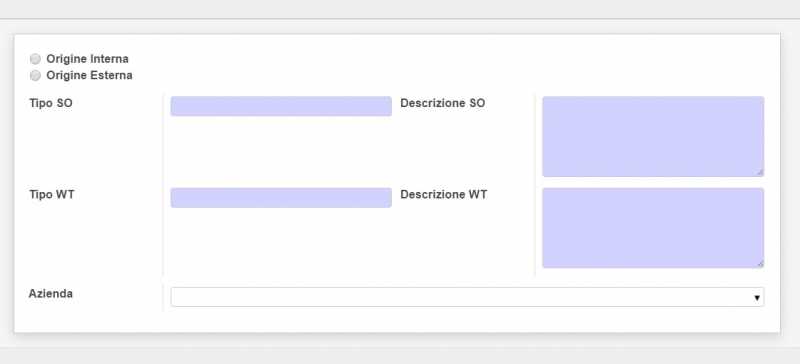This screenshot has height=364, width=800.
Task: Click the 'Tipo SO' field label
Action: coord(51,103)
